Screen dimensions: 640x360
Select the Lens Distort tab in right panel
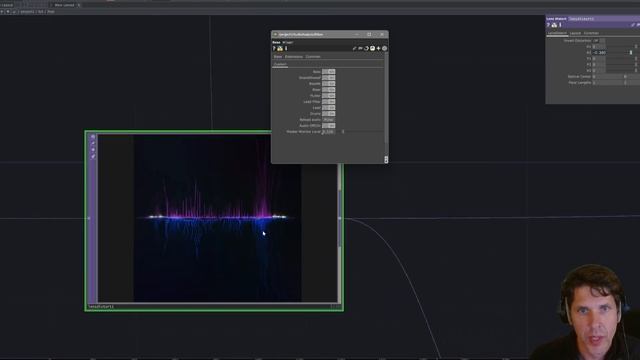pos(557,33)
